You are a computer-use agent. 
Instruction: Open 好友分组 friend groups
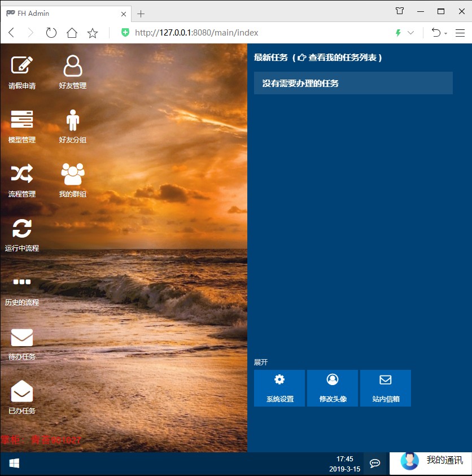click(72, 126)
